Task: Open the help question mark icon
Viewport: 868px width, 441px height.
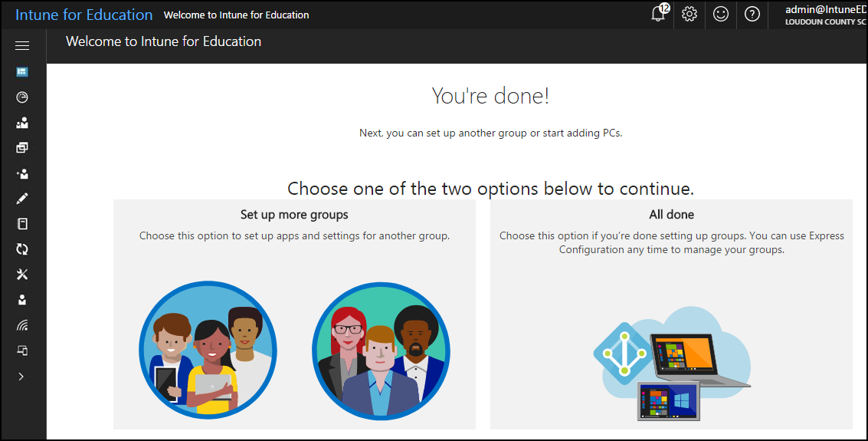Action: click(752, 14)
